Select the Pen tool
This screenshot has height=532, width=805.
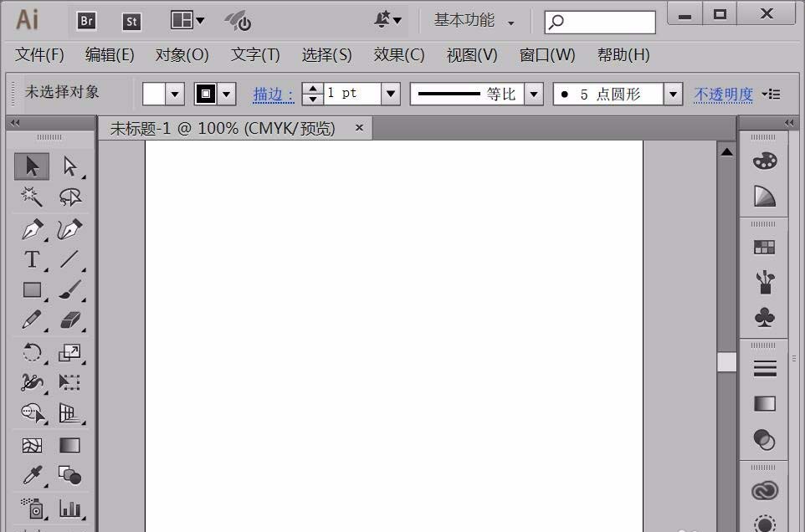pos(32,229)
